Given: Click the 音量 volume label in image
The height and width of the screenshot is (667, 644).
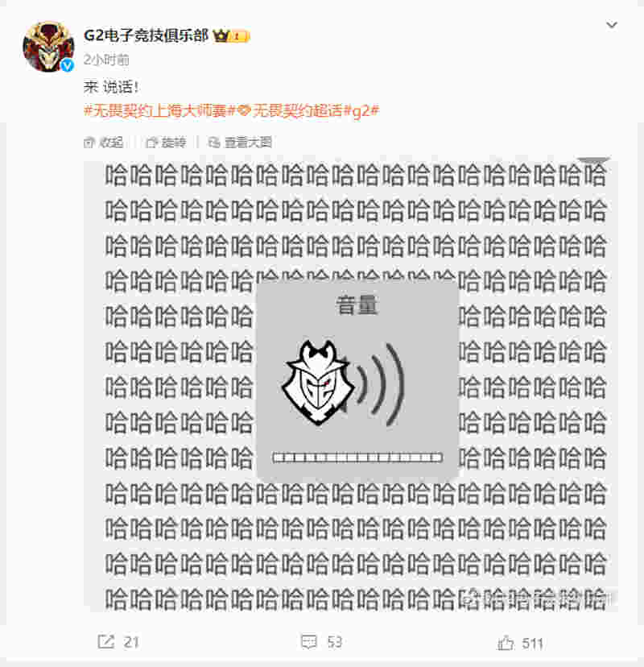Looking at the screenshot, I should point(357,305).
